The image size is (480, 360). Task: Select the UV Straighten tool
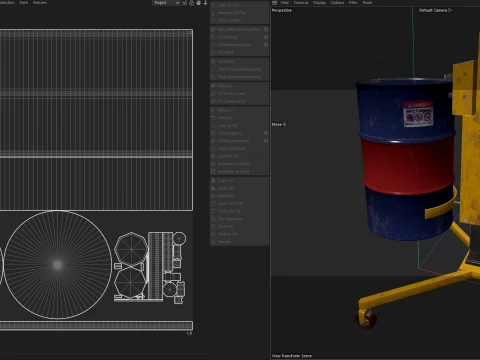237,133
